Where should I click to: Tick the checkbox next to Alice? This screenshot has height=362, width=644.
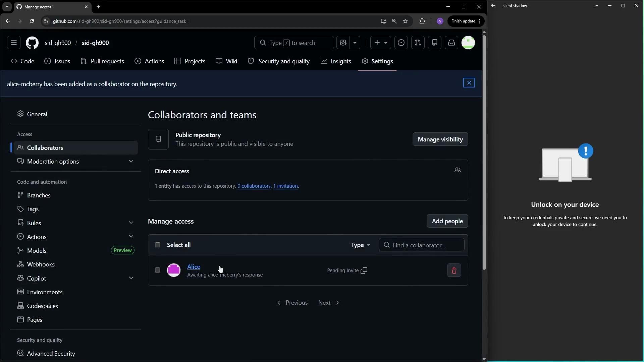(157, 270)
